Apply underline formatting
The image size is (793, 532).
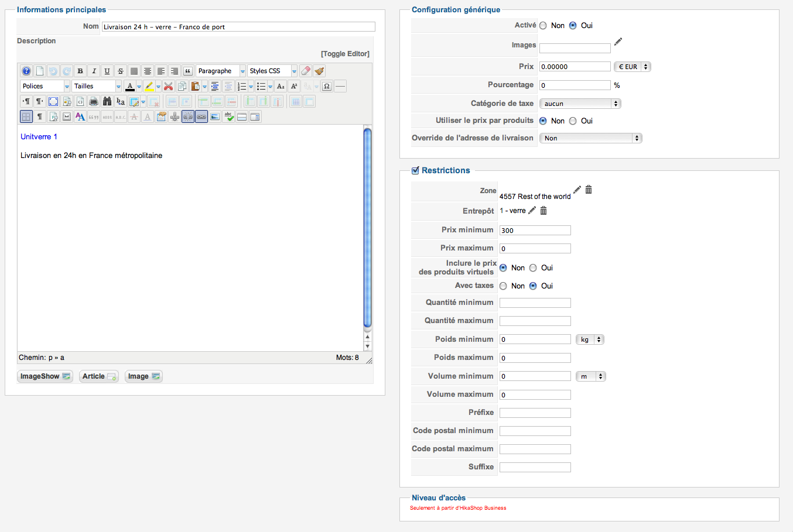coord(107,71)
